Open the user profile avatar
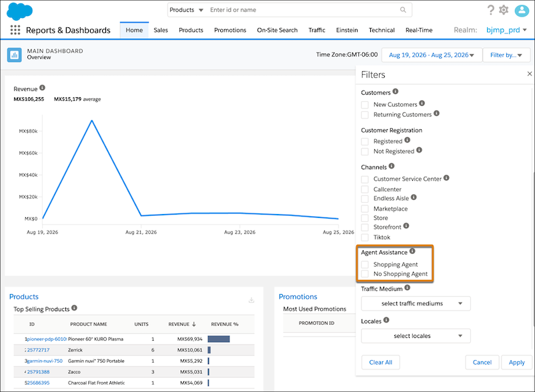This screenshot has width=535, height=392. [522, 11]
